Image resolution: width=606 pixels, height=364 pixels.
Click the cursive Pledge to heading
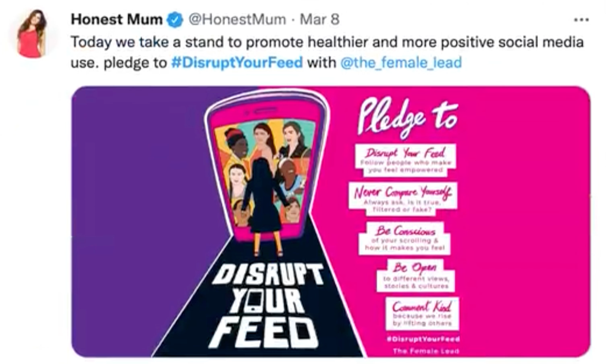click(406, 117)
